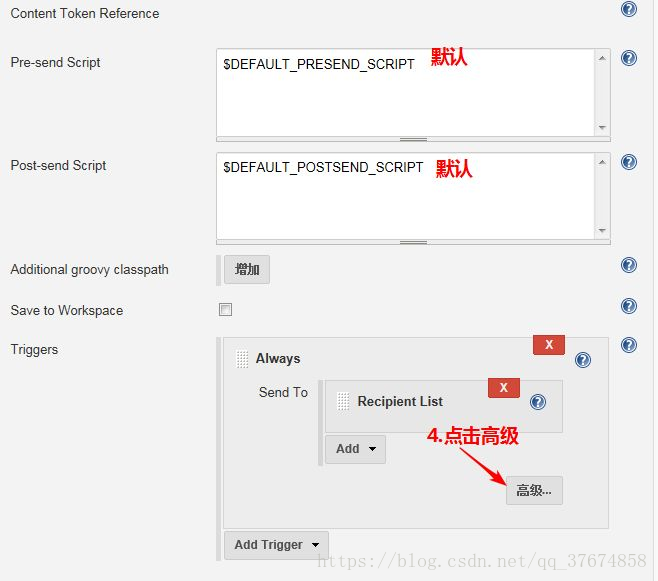Click the Pre-send Script resize grip
Screen dimensions: 658x581
click(x=413, y=139)
